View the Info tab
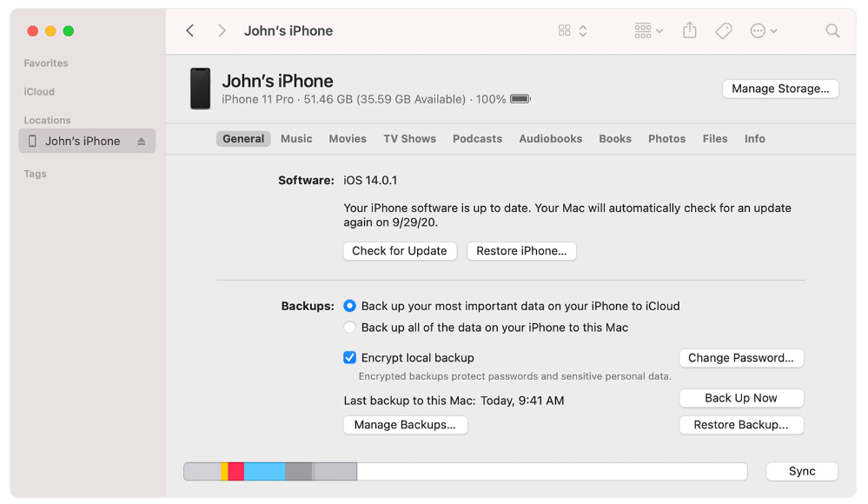This screenshot has height=504, width=868. click(754, 138)
